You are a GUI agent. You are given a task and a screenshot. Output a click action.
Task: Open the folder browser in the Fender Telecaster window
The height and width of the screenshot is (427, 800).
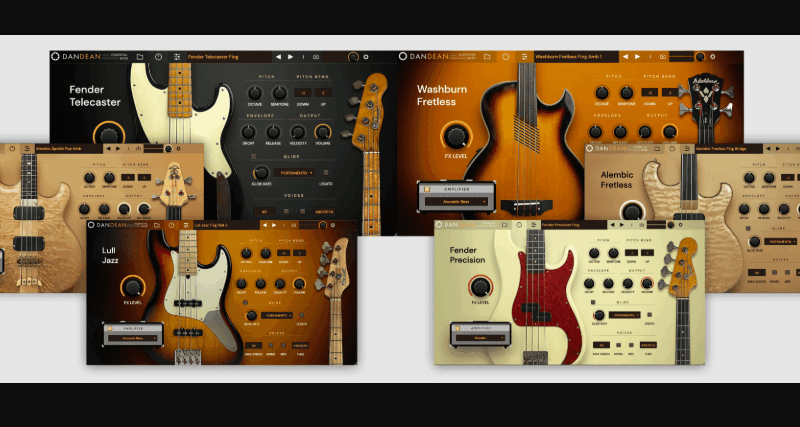140,57
